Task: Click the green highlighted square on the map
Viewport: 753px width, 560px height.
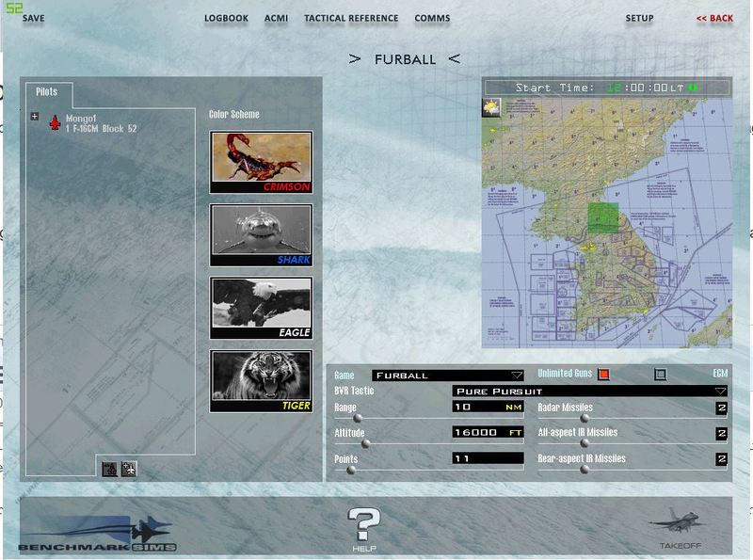Action: [x=603, y=218]
